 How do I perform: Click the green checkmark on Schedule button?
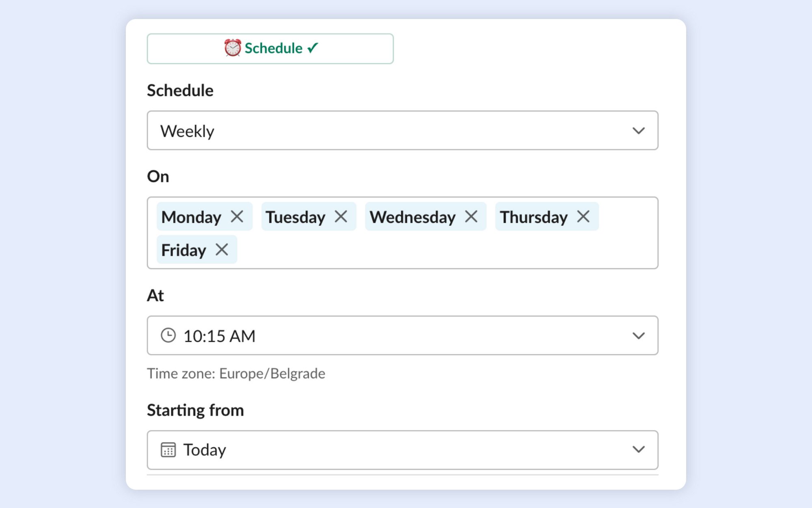point(313,48)
